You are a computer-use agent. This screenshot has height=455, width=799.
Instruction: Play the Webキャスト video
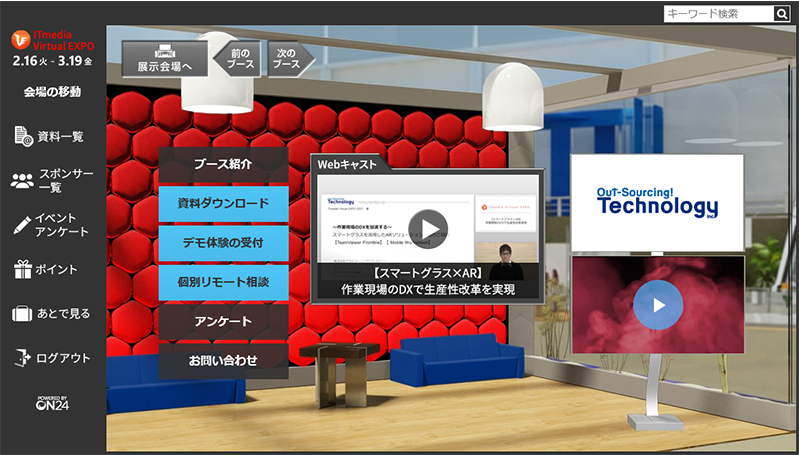(428, 228)
